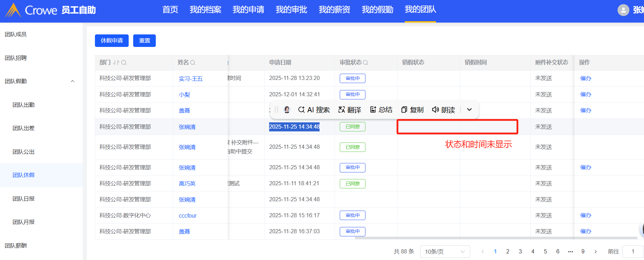Viewport: 644px width, 260px height.
Task: Click the sort arrows icon in 部门 header
Action: pos(116,63)
